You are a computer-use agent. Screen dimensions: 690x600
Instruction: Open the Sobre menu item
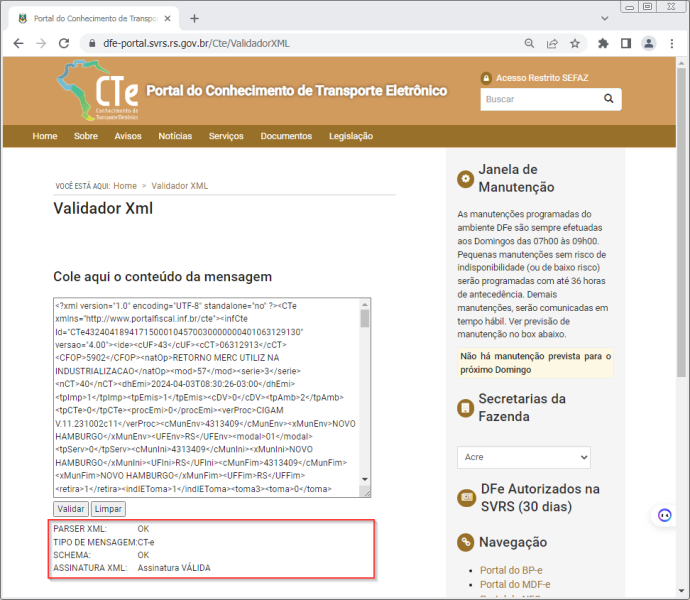point(86,136)
